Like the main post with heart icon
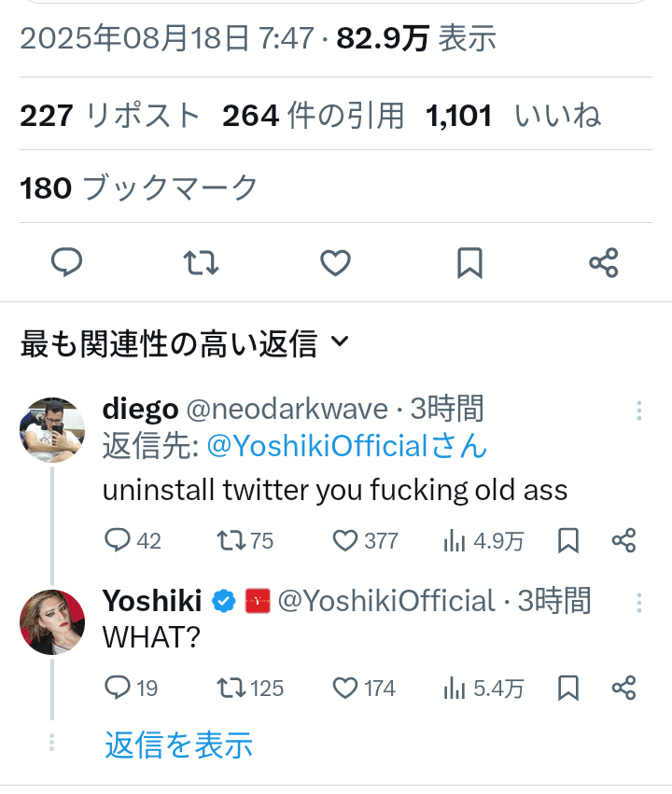 [x=335, y=264]
